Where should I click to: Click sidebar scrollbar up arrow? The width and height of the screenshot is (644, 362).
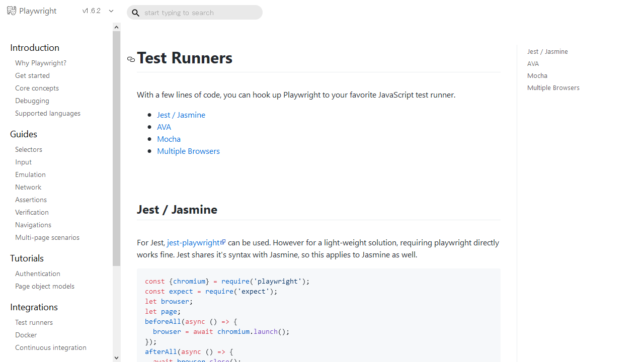tap(117, 27)
